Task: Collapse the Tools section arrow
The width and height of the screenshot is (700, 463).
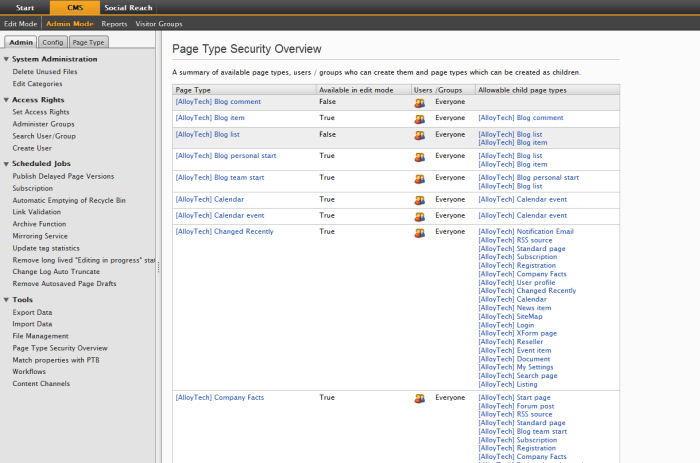Action: (x=6, y=299)
